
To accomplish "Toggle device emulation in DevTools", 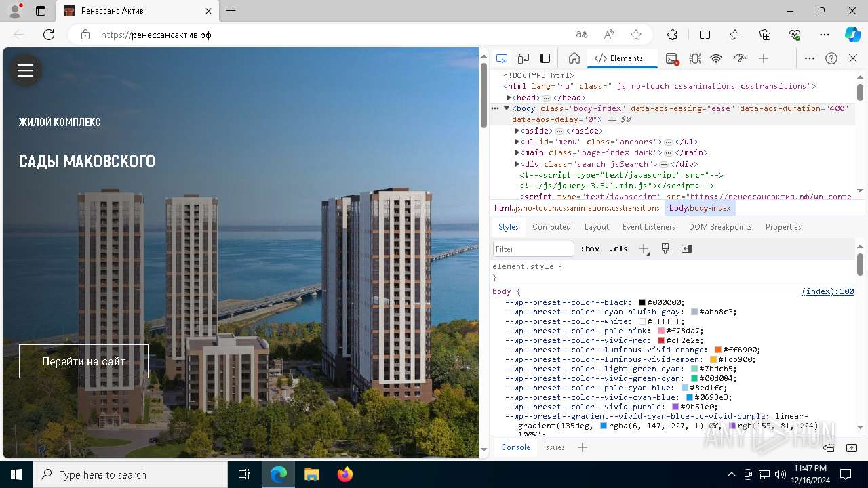I will pos(524,58).
